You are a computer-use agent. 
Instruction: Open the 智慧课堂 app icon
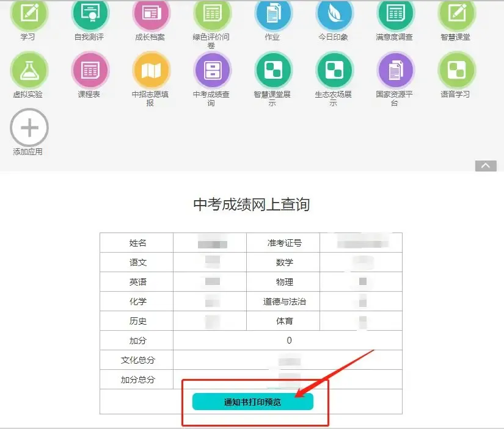(x=456, y=13)
